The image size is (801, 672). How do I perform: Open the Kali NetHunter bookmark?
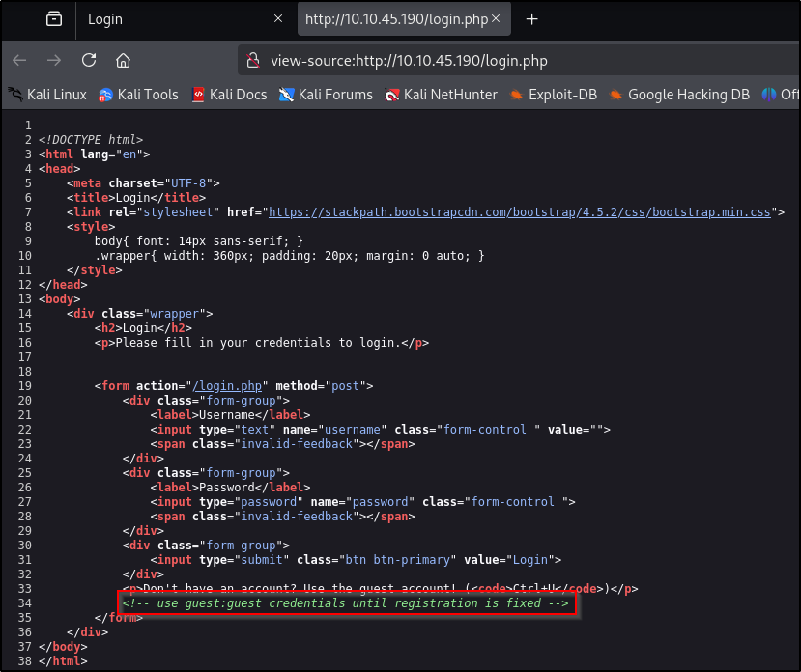pos(442,94)
